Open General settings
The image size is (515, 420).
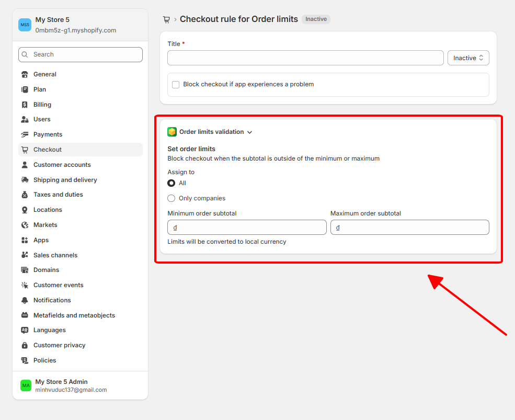81,74
